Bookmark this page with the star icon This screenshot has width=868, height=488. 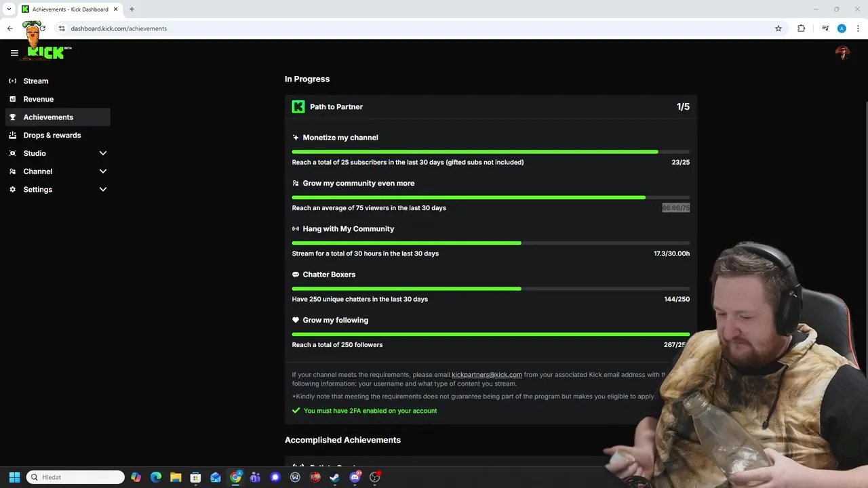(x=778, y=28)
